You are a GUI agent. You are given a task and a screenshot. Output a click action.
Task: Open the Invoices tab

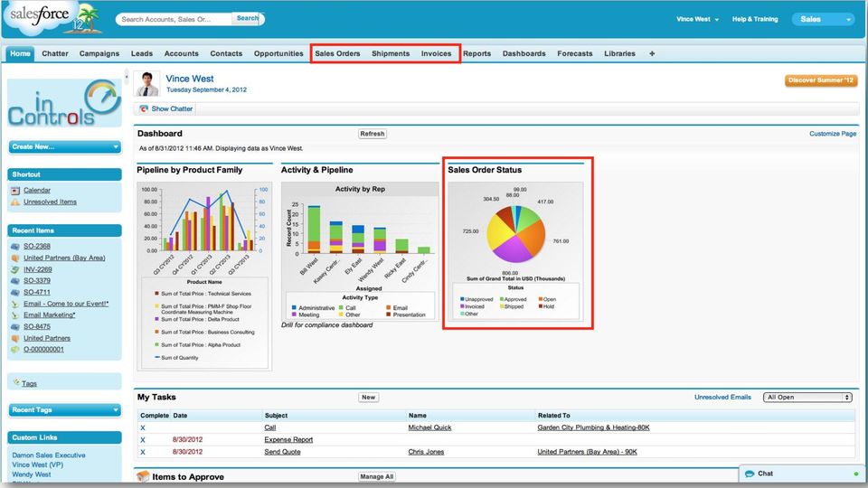(x=436, y=53)
